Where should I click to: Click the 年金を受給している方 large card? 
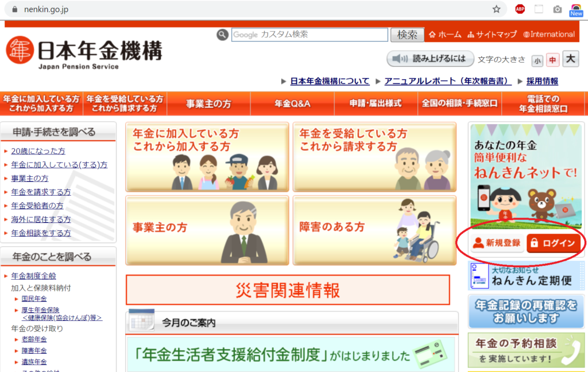pos(374,157)
